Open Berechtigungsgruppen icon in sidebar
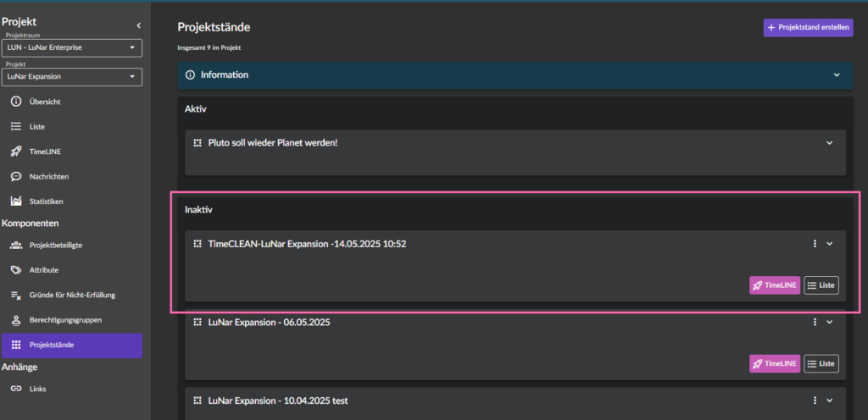868x420 pixels. pos(16,320)
